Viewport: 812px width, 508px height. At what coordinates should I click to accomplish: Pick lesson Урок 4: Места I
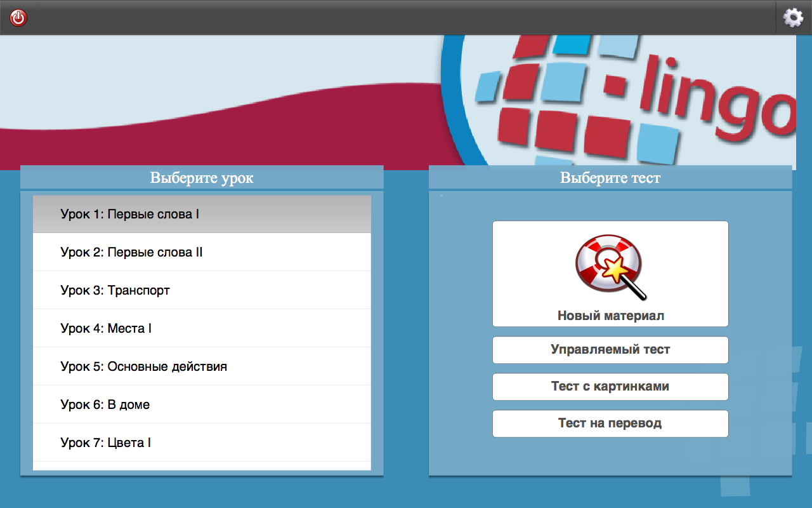(x=202, y=328)
